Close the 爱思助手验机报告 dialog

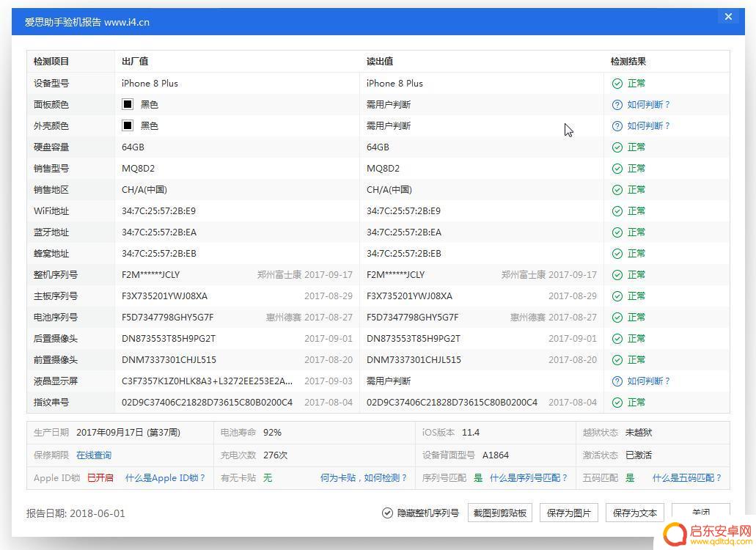pos(728,17)
